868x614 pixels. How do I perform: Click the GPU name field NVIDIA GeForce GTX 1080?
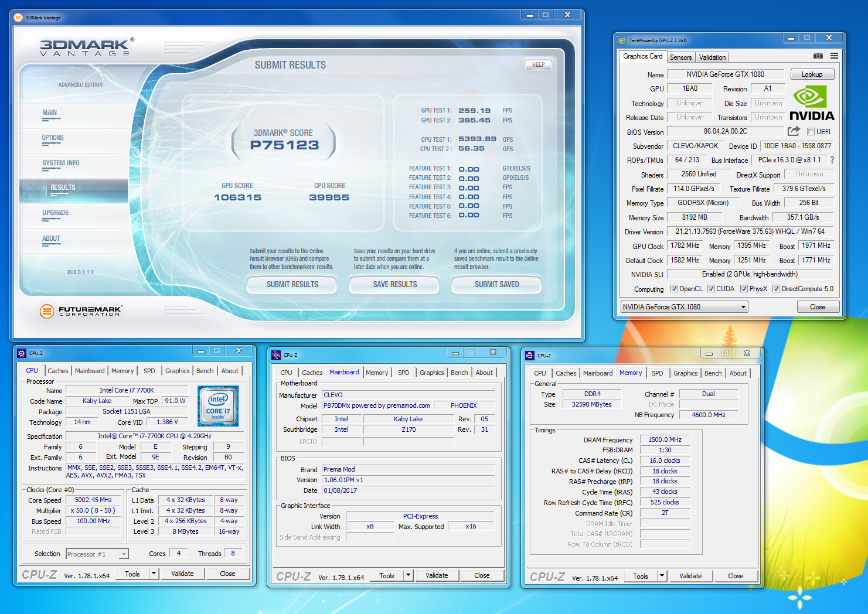(725, 74)
